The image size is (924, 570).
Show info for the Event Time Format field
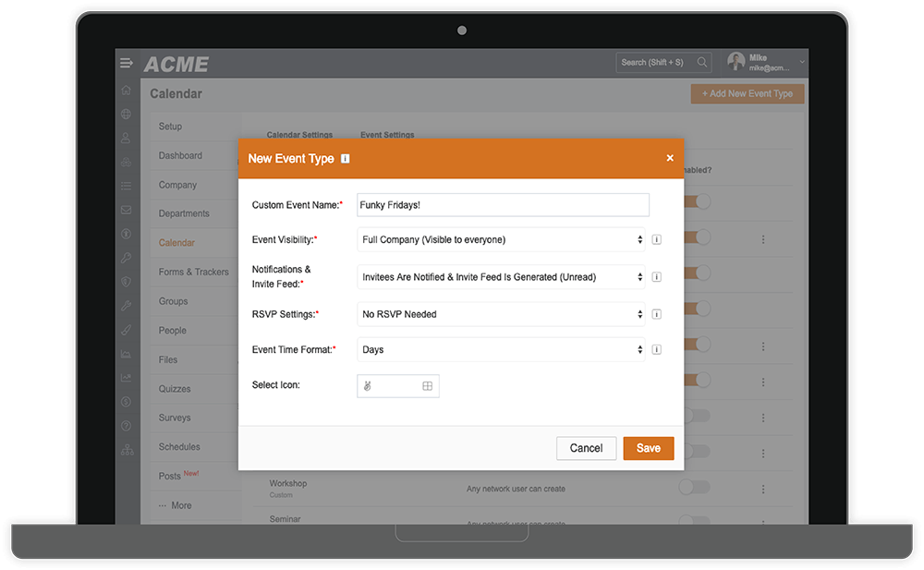(656, 349)
